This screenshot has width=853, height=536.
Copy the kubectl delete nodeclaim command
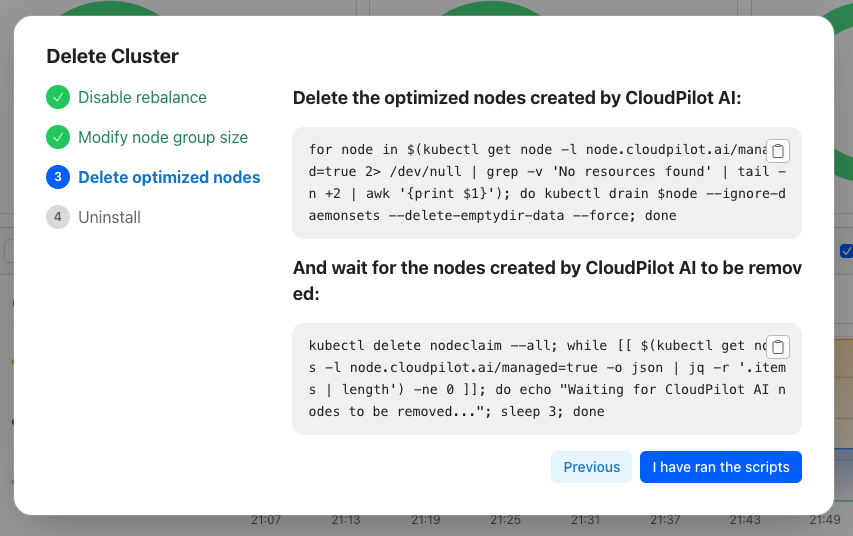coord(779,347)
